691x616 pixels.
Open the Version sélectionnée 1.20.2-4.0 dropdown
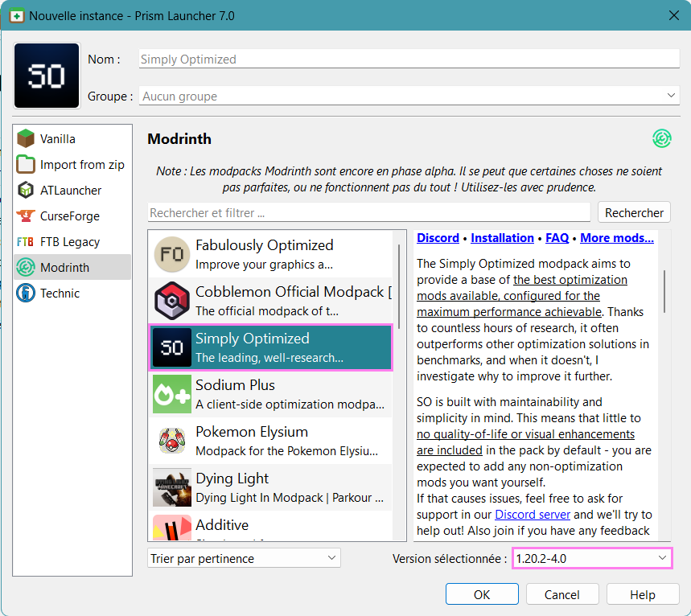[x=592, y=558]
